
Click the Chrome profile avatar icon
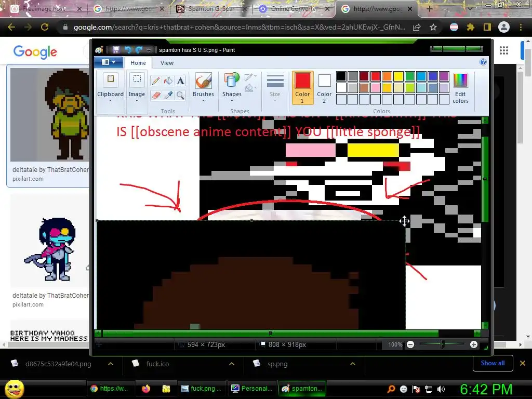point(504,27)
